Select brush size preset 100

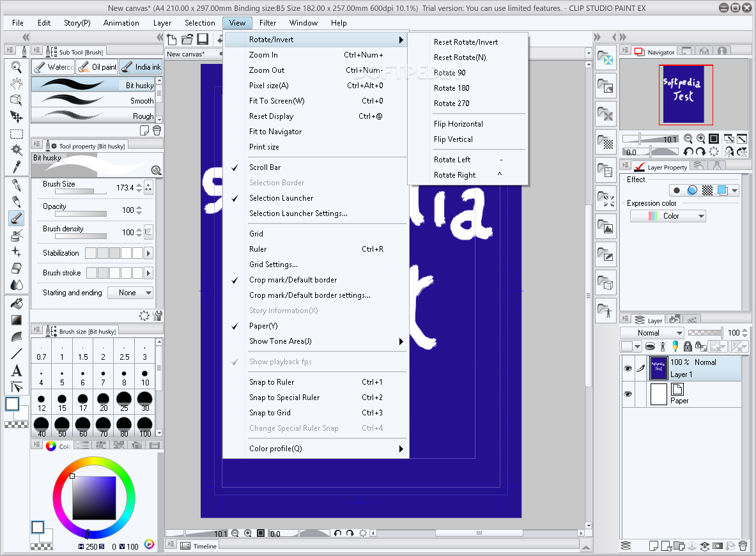point(145,428)
